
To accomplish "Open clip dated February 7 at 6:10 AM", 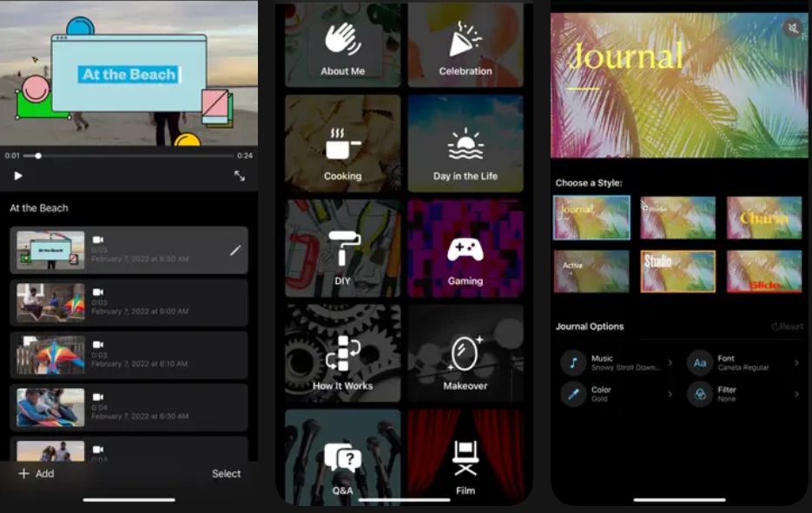I will click(x=129, y=355).
